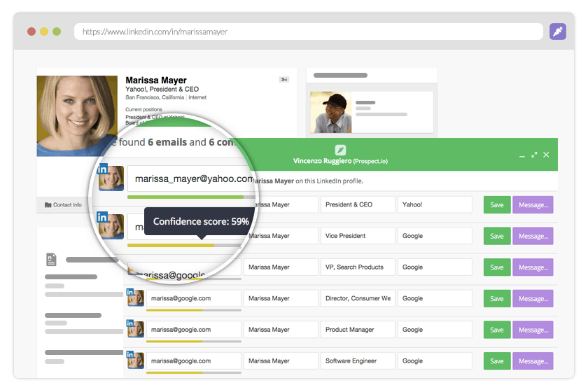Open the Contact Info tab
The height and width of the screenshot is (392, 588).
63,205
